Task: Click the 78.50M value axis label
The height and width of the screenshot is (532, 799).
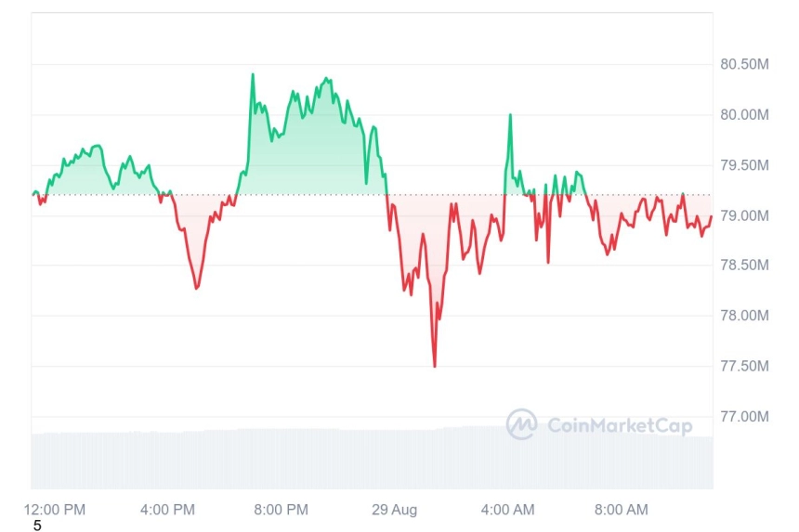Action: point(744,265)
